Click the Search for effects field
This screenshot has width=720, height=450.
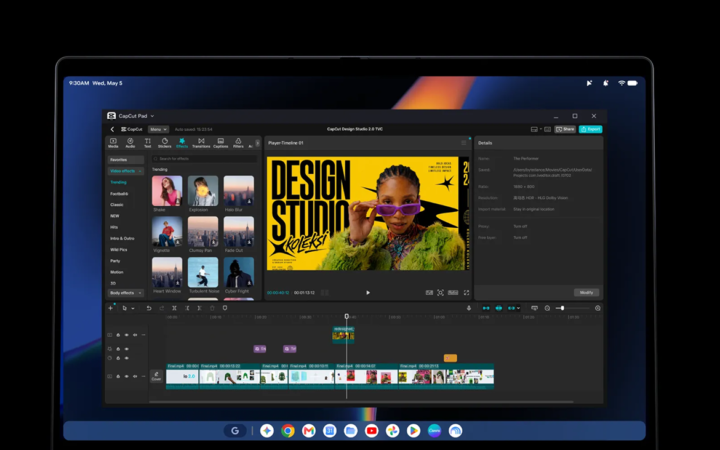click(x=204, y=158)
